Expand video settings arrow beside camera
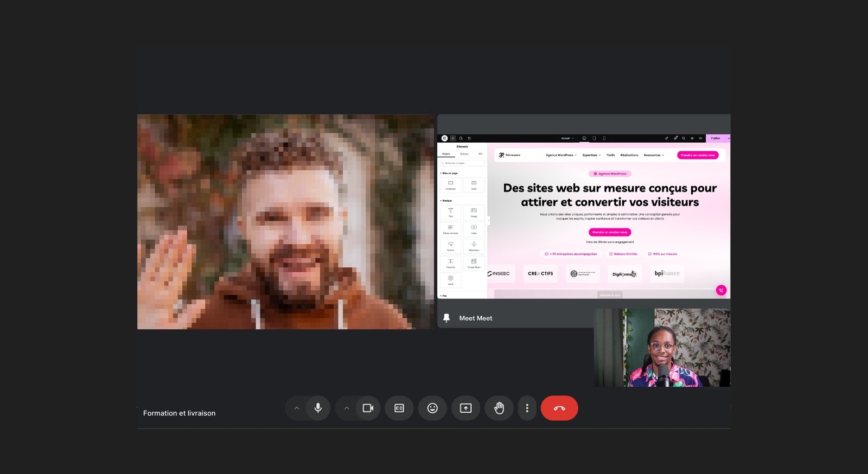The image size is (868, 474). (347, 408)
